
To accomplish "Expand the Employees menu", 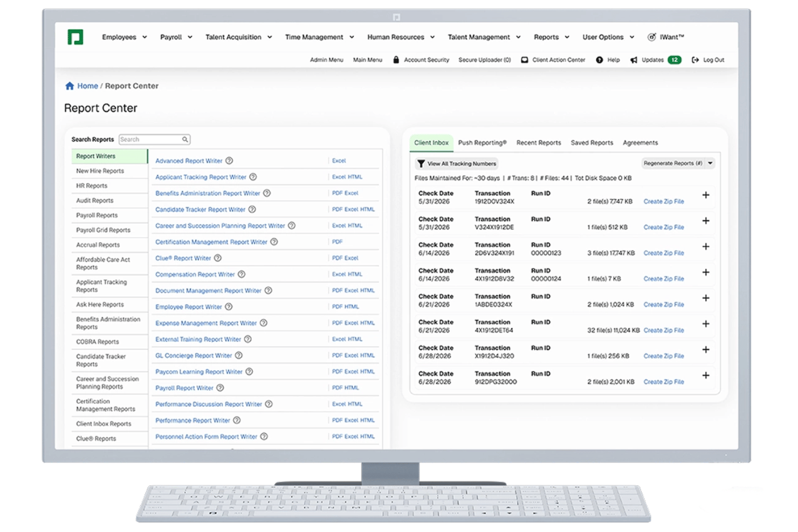I will [x=124, y=37].
